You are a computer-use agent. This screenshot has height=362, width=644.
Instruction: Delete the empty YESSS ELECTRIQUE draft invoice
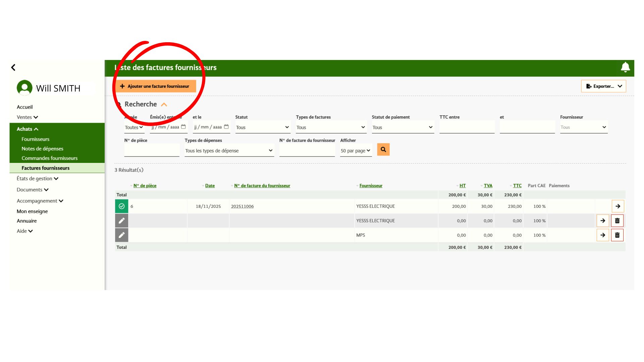pyautogui.click(x=617, y=221)
